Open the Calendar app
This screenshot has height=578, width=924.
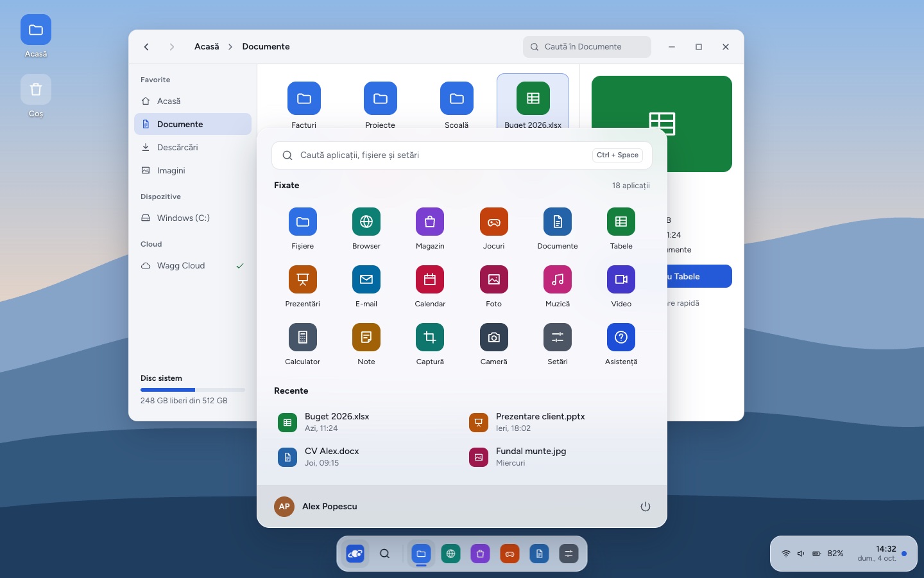pos(430,287)
